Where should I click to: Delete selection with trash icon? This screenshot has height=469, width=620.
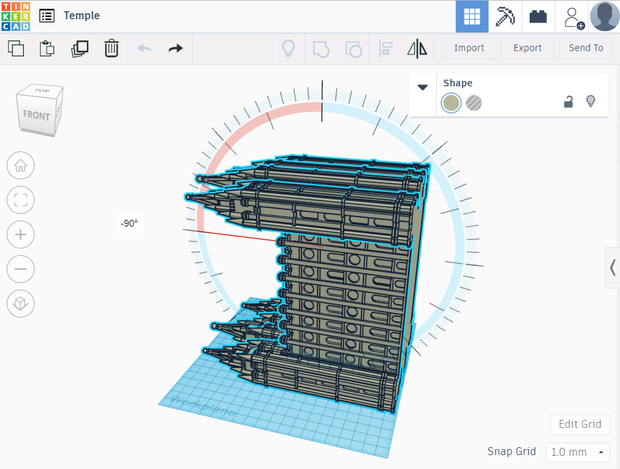(x=112, y=49)
